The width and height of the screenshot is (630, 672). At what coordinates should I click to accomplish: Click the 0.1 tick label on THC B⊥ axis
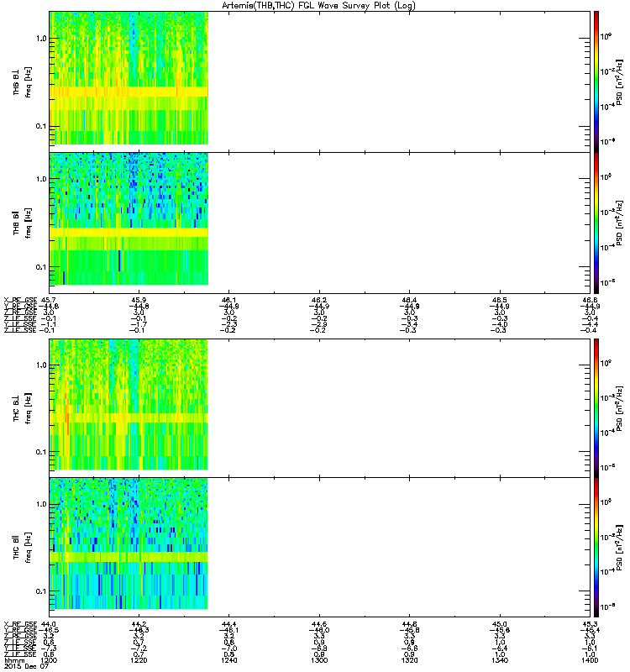(41, 452)
